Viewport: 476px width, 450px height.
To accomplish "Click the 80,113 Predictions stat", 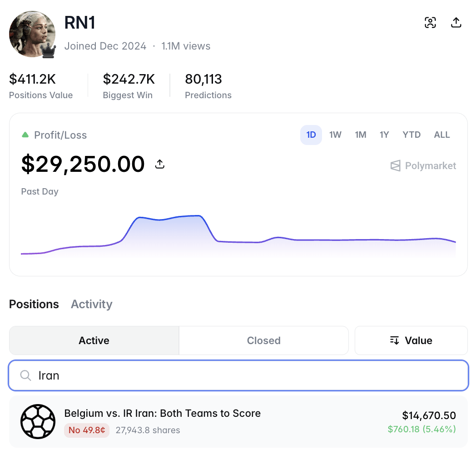I will click(208, 86).
